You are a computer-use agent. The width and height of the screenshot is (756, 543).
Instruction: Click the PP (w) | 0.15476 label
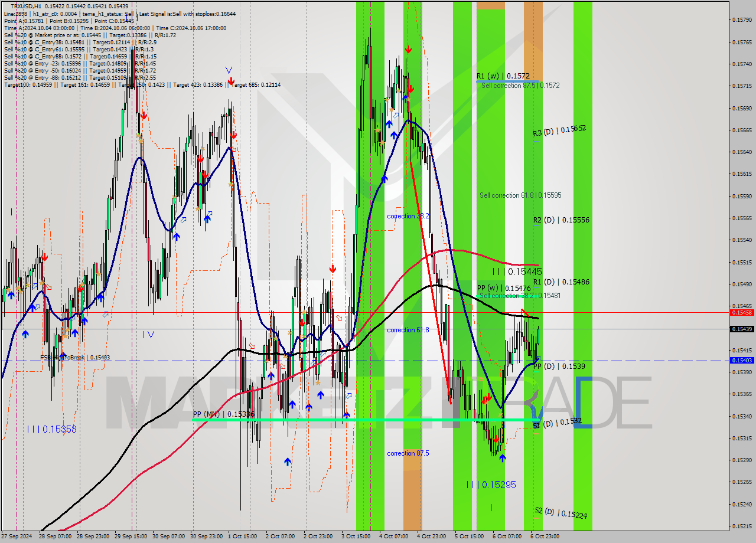coord(504,289)
